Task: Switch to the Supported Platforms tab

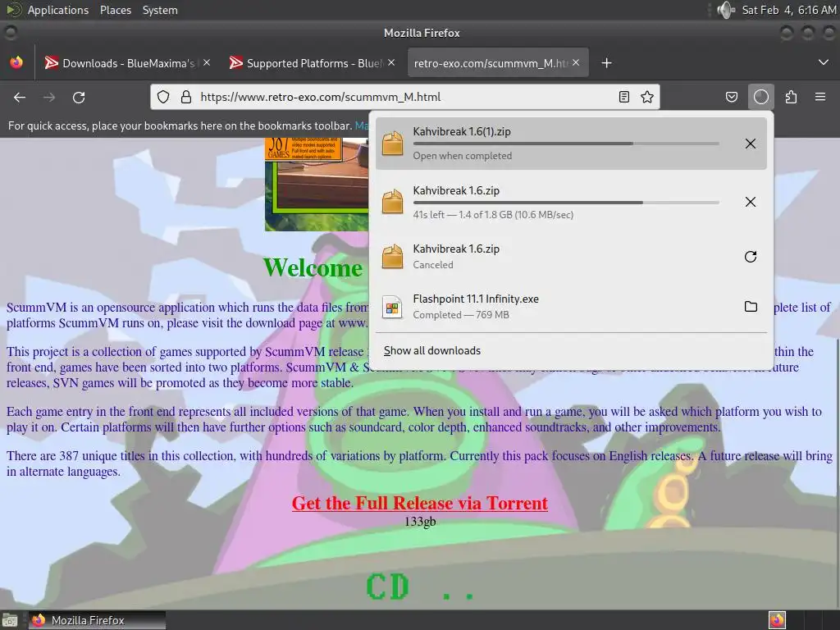Action: coord(313,63)
